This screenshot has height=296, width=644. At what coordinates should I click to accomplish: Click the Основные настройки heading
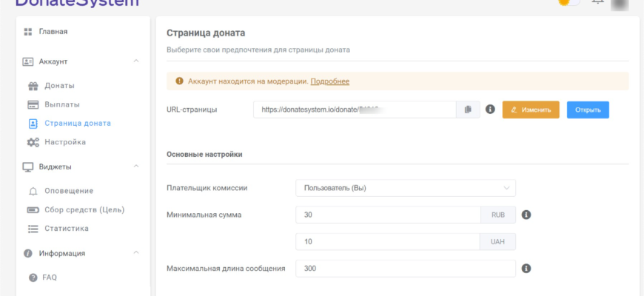(204, 155)
